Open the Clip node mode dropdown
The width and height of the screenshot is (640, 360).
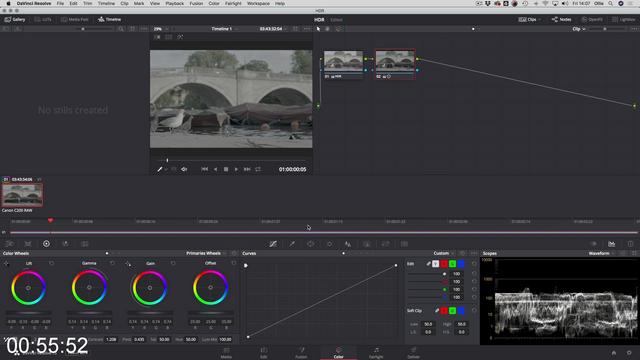tap(578, 29)
